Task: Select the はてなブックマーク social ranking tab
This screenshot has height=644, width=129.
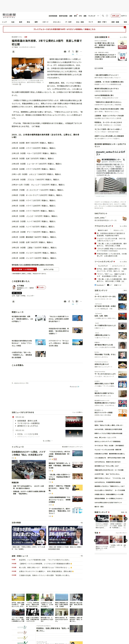Action: point(118,266)
